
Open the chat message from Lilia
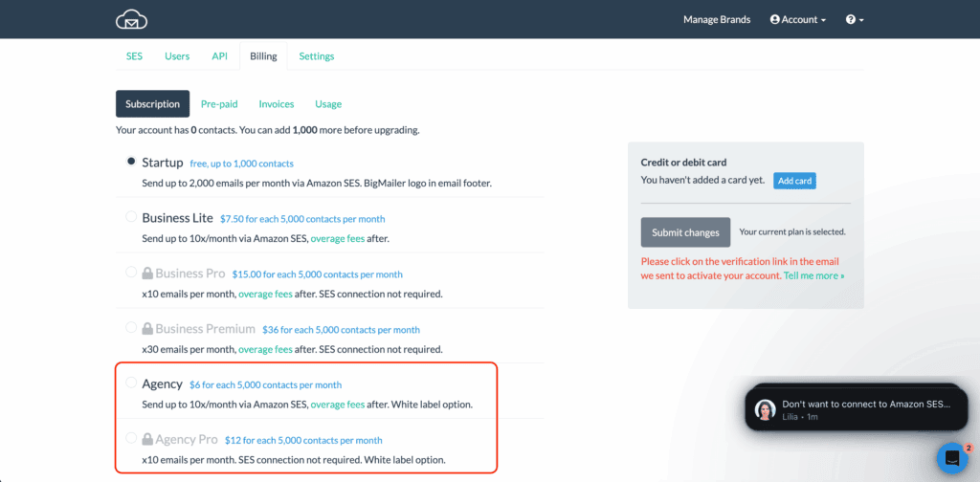(857, 409)
